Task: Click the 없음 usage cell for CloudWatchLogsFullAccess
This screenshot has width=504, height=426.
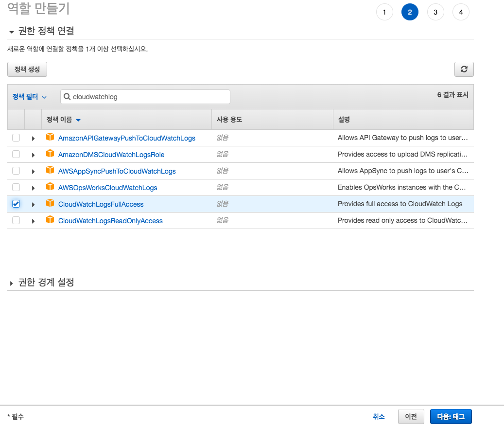Action: click(x=223, y=203)
